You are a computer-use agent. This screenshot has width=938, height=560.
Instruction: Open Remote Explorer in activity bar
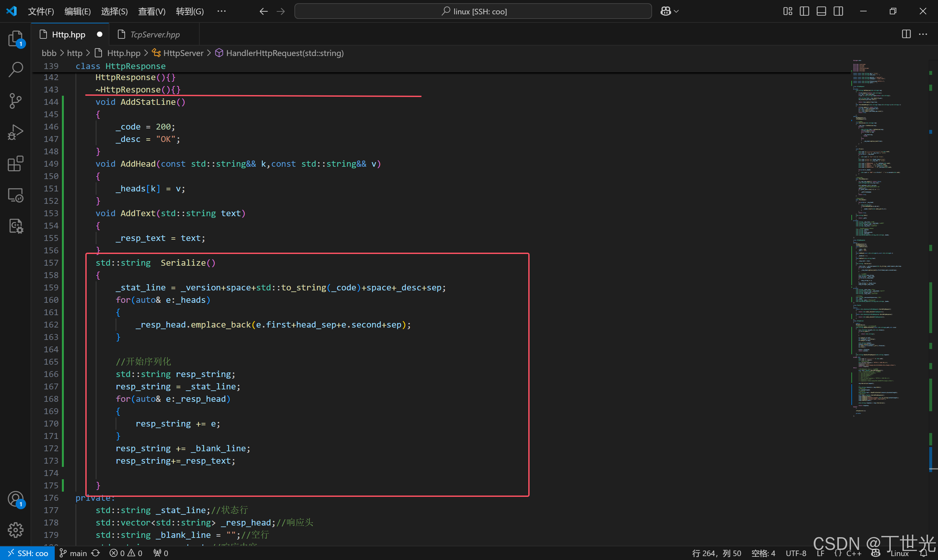tap(16, 195)
